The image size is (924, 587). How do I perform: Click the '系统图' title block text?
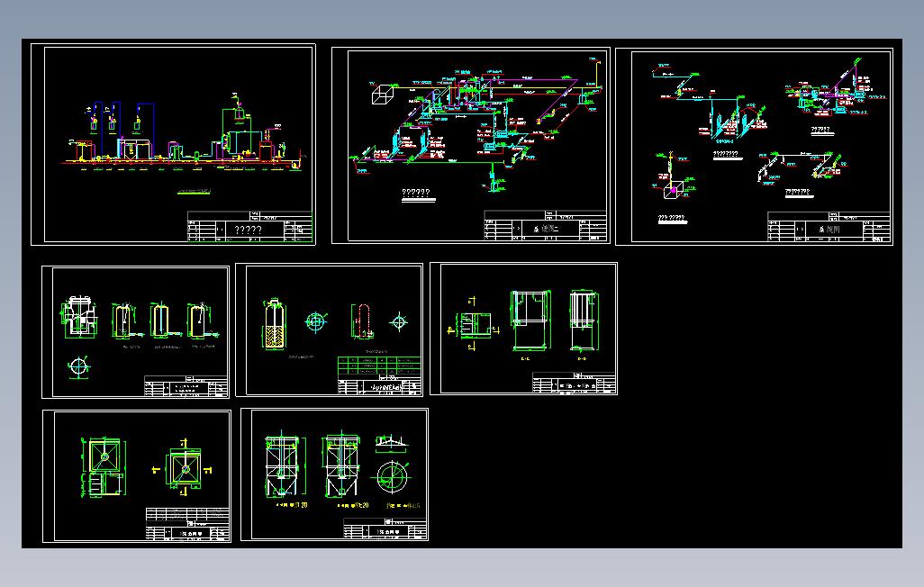(x=829, y=230)
